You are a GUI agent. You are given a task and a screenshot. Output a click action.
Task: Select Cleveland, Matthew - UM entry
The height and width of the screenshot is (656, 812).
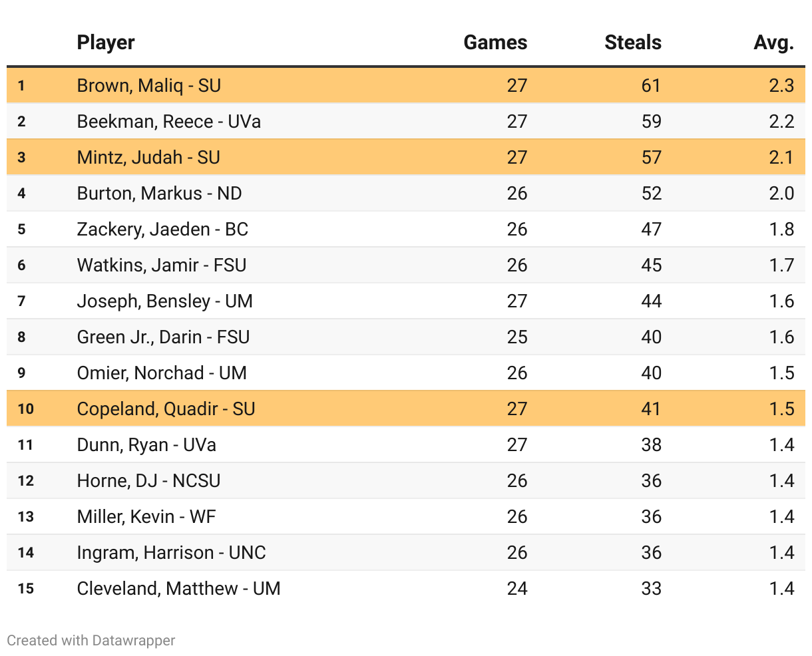point(179,589)
